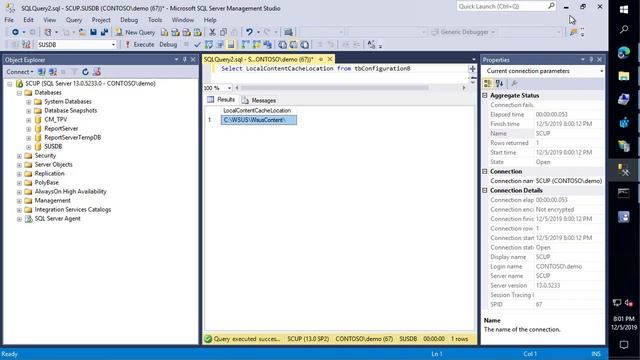Expand the Security folder node
The image size is (640, 360).
pyautogui.click(x=19, y=156)
